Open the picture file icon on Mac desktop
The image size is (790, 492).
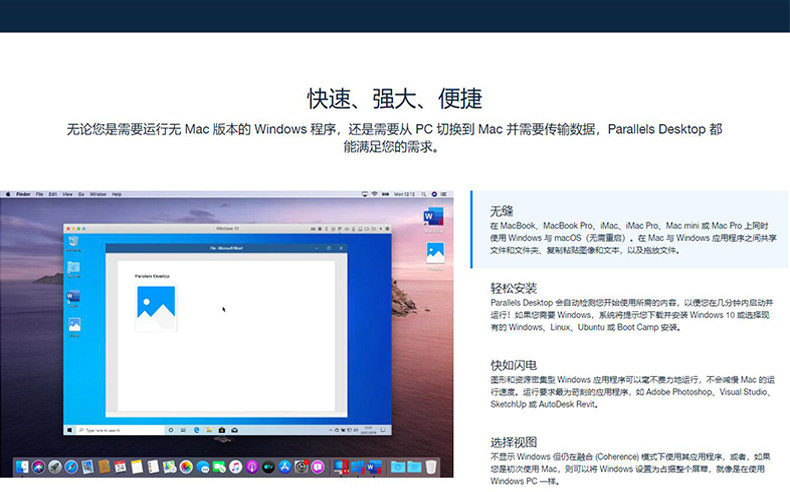pyautogui.click(x=435, y=253)
